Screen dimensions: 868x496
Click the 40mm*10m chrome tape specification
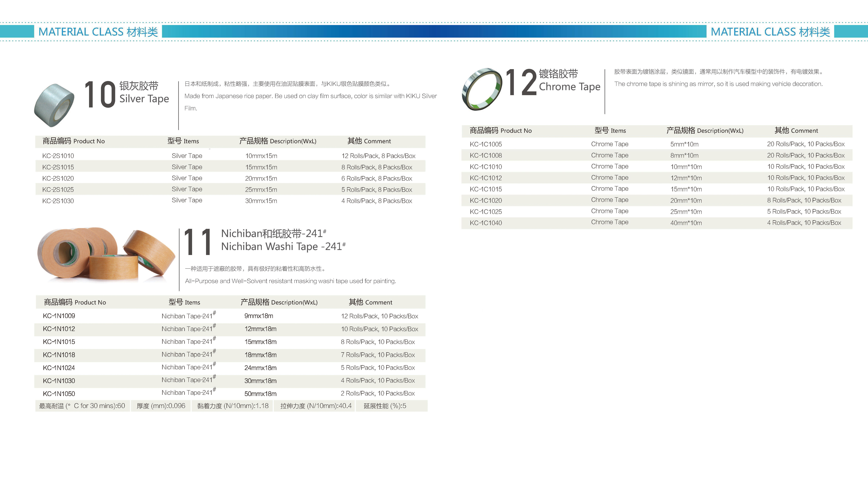pos(686,223)
